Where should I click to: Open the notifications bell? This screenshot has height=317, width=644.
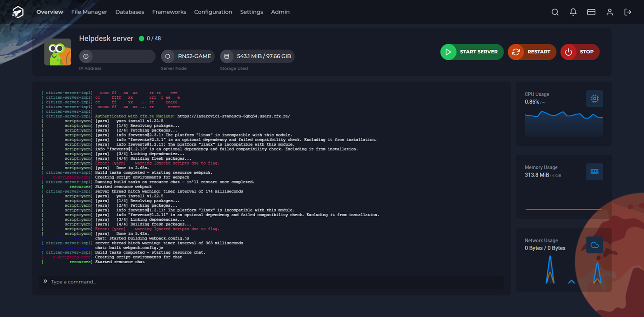(573, 12)
